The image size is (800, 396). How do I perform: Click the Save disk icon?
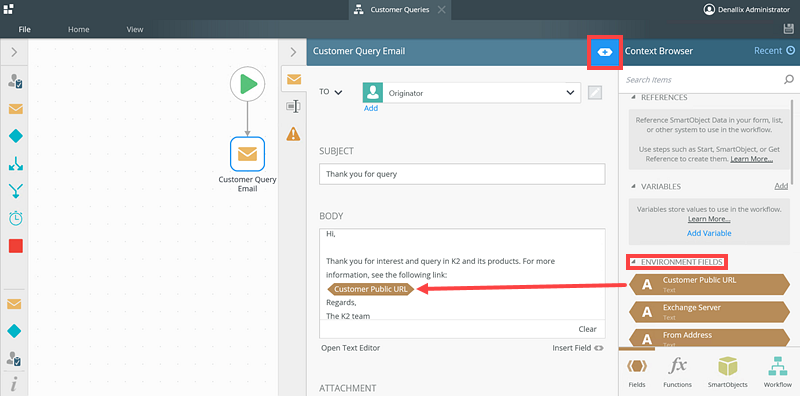click(x=788, y=29)
